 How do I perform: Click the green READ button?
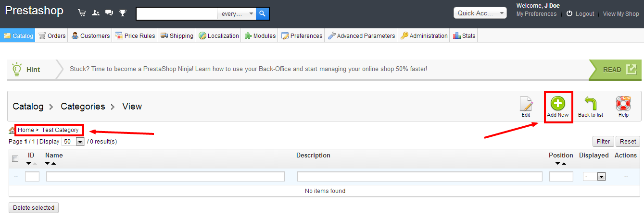tap(615, 70)
